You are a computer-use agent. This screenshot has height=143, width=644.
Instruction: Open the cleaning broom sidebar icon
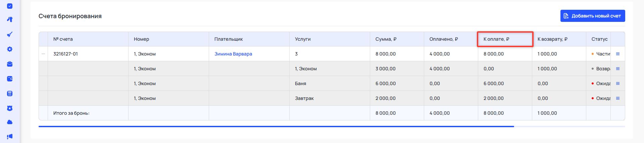[10, 34]
